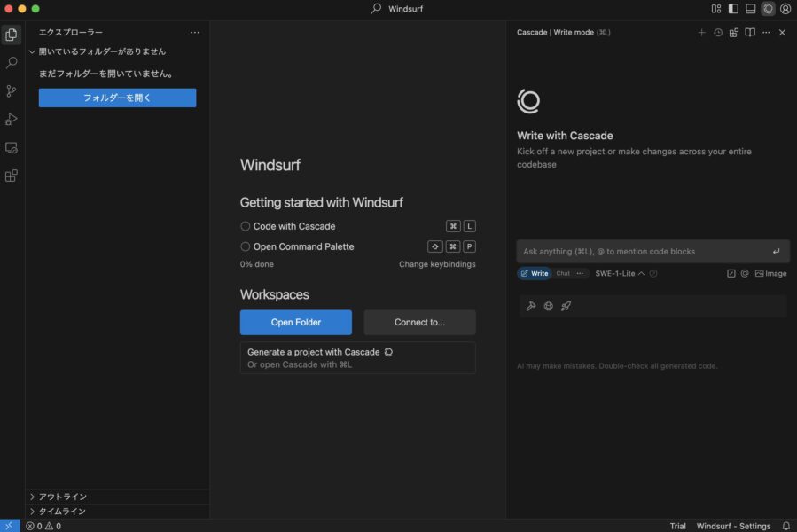The image size is (797, 532).
Task: Toggle the Cascade panel icon in title bar
Action: tap(768, 9)
